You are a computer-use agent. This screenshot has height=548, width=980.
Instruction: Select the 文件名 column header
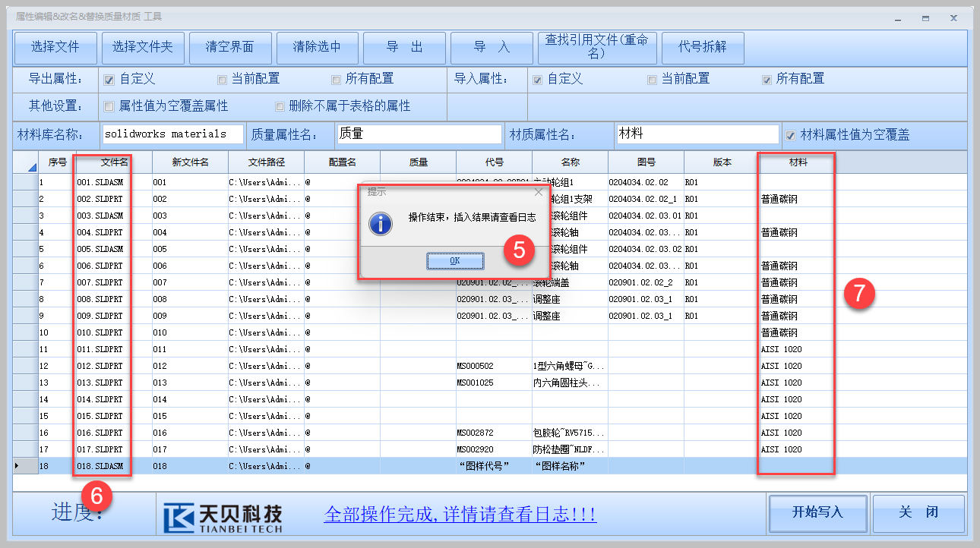click(x=114, y=162)
